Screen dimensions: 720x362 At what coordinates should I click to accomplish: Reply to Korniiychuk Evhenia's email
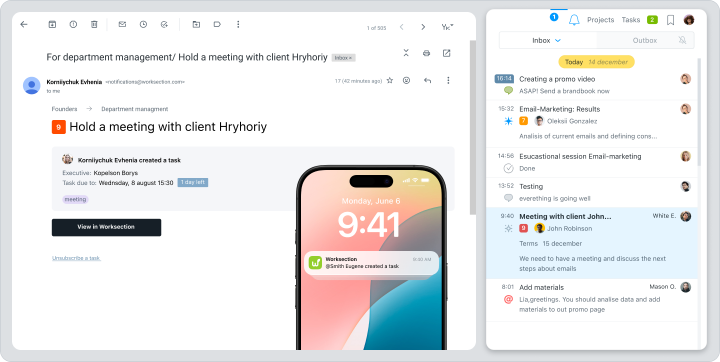click(x=428, y=80)
